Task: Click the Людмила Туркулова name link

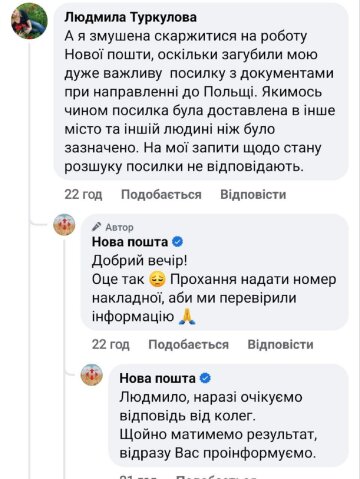Action: pyautogui.click(x=130, y=17)
